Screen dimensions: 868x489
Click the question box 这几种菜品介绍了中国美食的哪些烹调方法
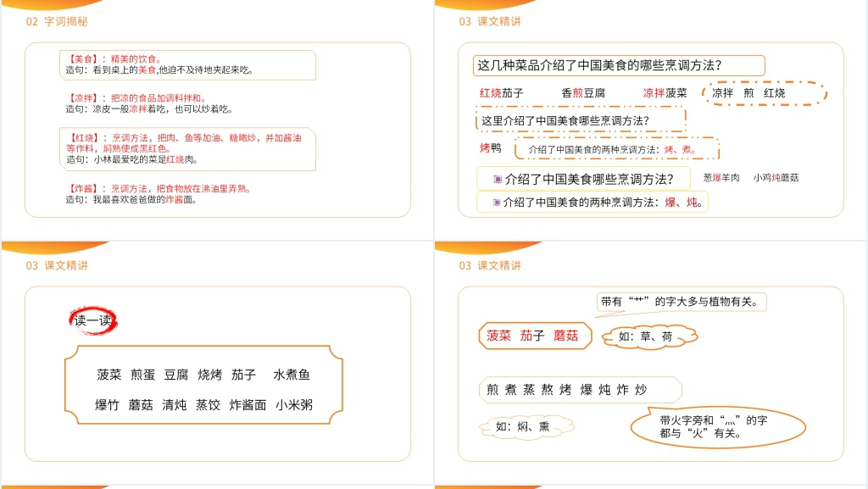[x=618, y=65]
